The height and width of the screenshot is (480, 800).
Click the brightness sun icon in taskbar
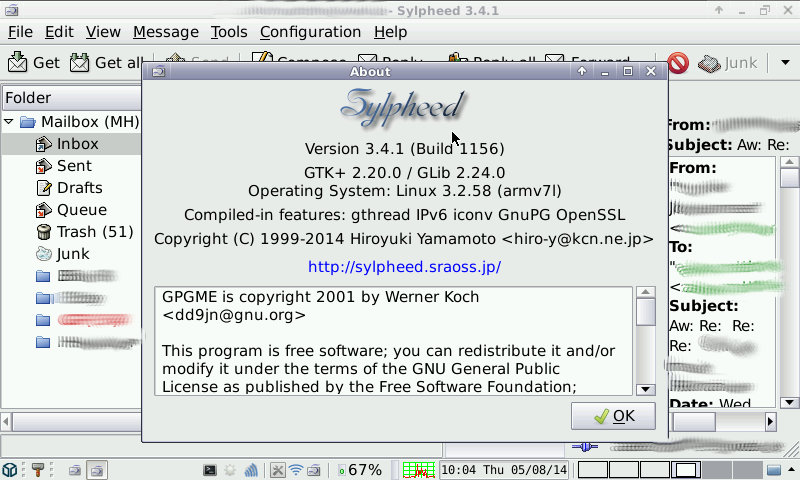pos(231,470)
